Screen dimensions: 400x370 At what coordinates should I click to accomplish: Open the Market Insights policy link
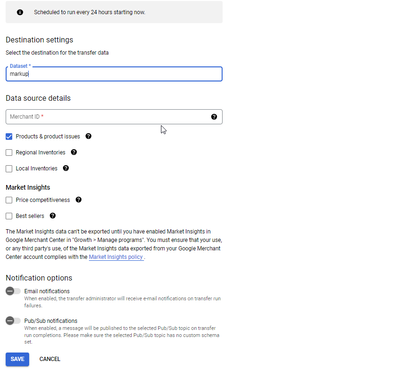(x=116, y=257)
